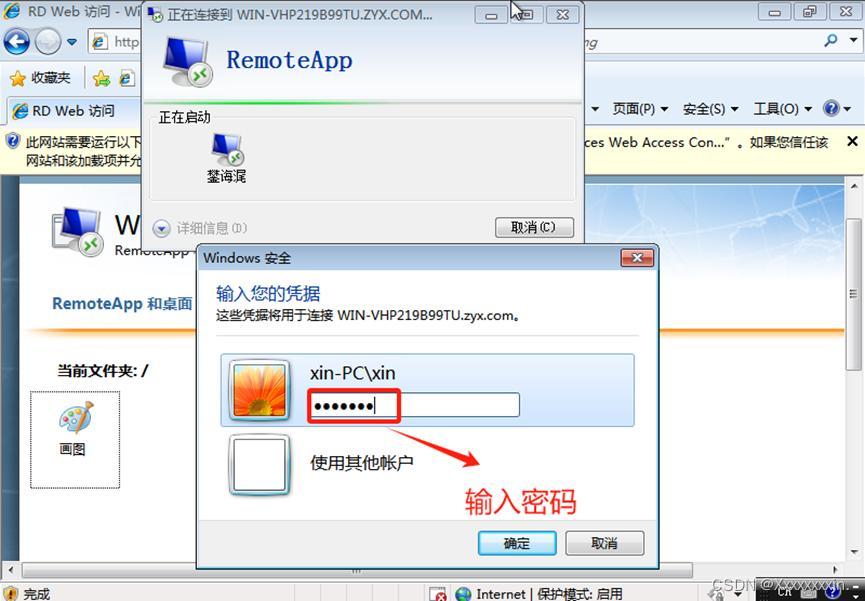Click the Internet zone globe status icon
Screen dimensions: 865x601
(x=463, y=594)
